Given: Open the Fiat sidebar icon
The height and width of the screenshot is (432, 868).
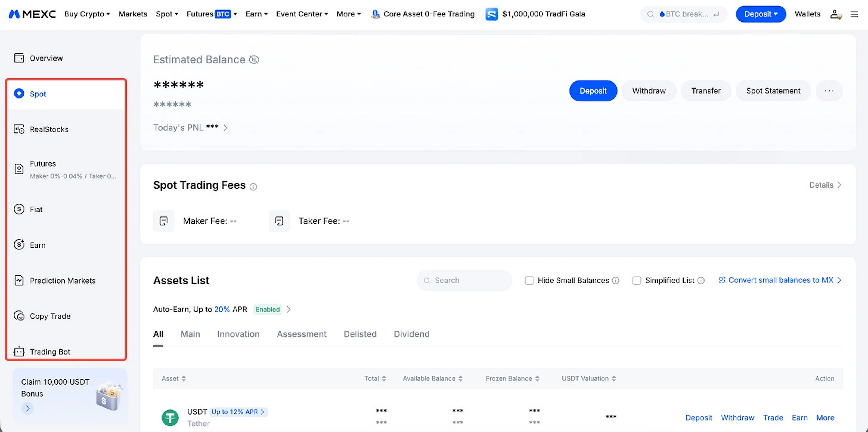Looking at the screenshot, I should (19, 209).
